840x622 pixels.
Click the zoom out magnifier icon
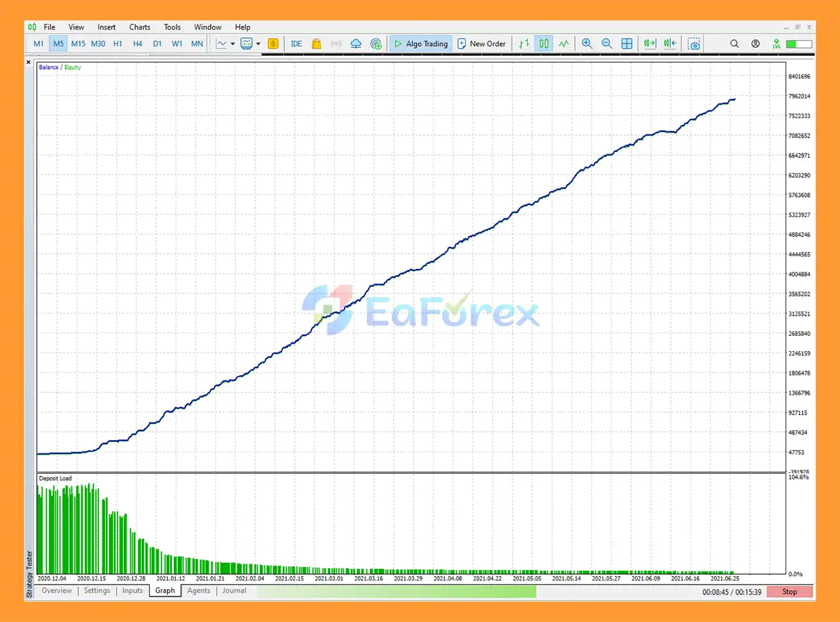607,44
